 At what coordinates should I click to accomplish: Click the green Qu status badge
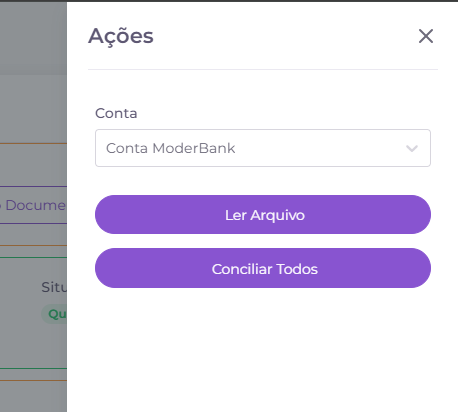pos(54,314)
